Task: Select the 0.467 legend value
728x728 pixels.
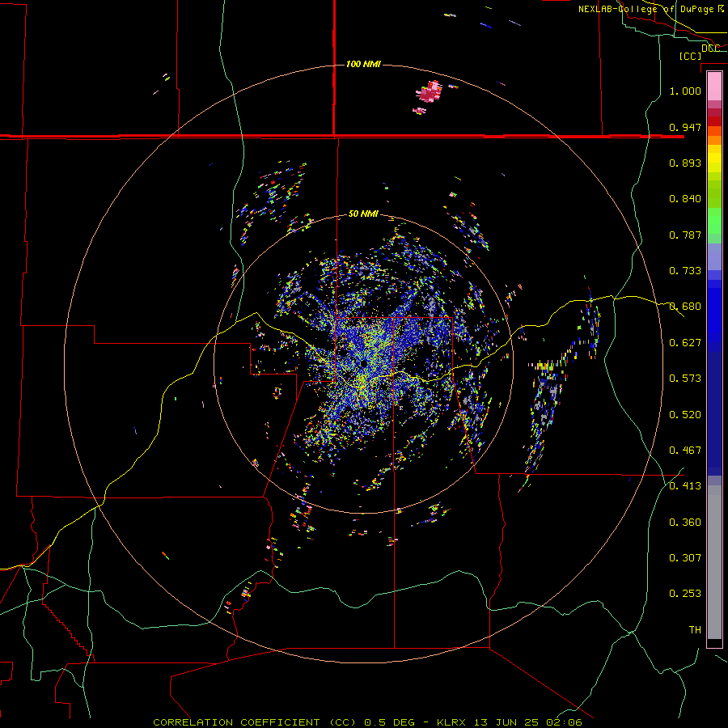Action: point(685,451)
